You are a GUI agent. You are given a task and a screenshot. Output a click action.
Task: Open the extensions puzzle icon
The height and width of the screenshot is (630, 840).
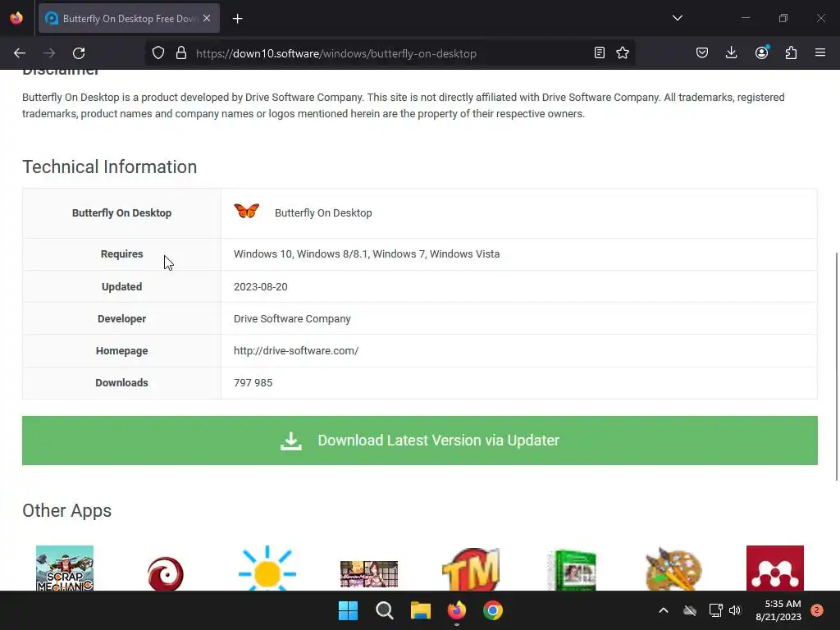(792, 52)
